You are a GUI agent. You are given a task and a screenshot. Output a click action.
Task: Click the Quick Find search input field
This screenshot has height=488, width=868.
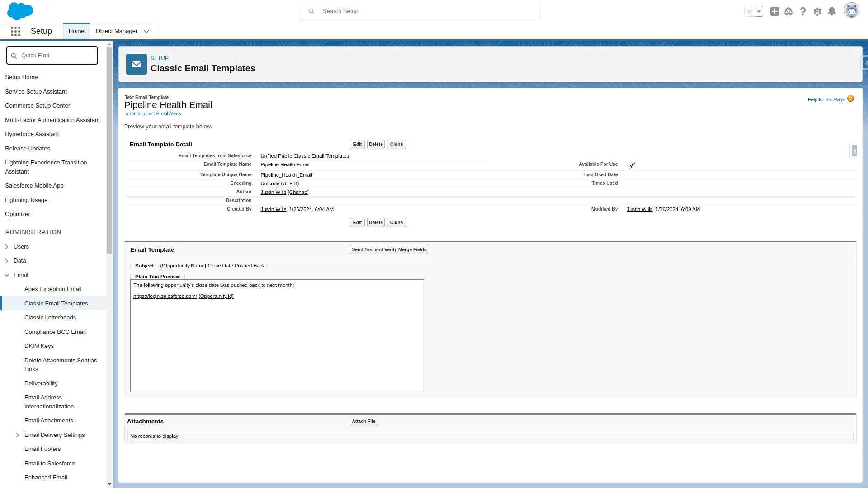(52, 56)
